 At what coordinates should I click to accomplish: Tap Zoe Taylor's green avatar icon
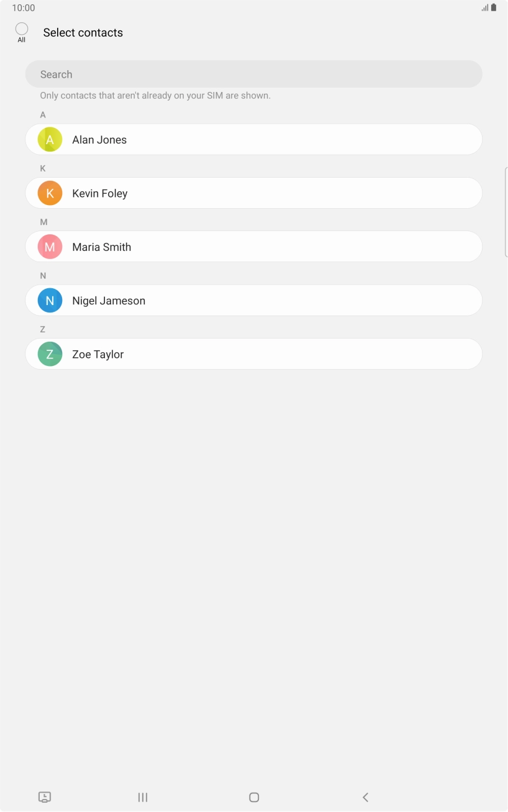(50, 354)
